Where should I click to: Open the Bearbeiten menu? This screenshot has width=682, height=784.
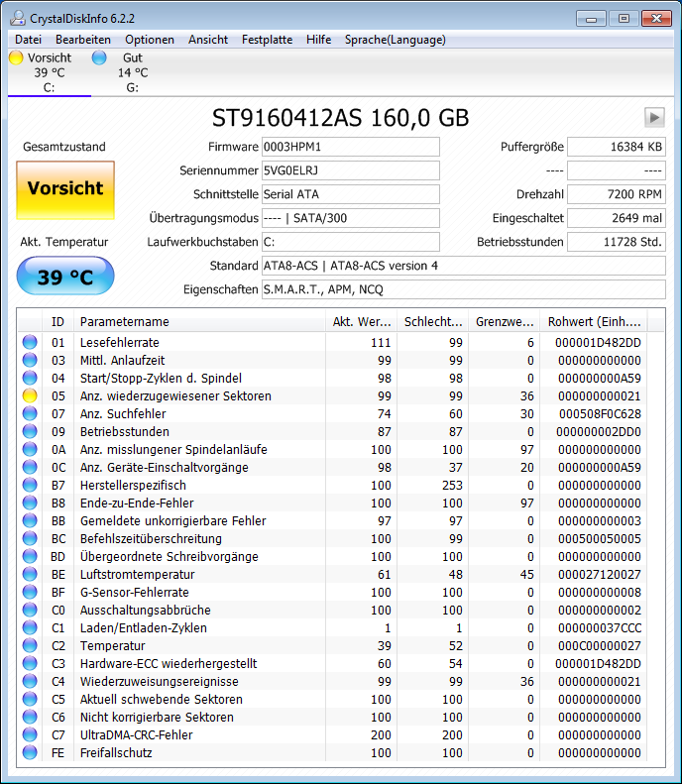pyautogui.click(x=83, y=40)
